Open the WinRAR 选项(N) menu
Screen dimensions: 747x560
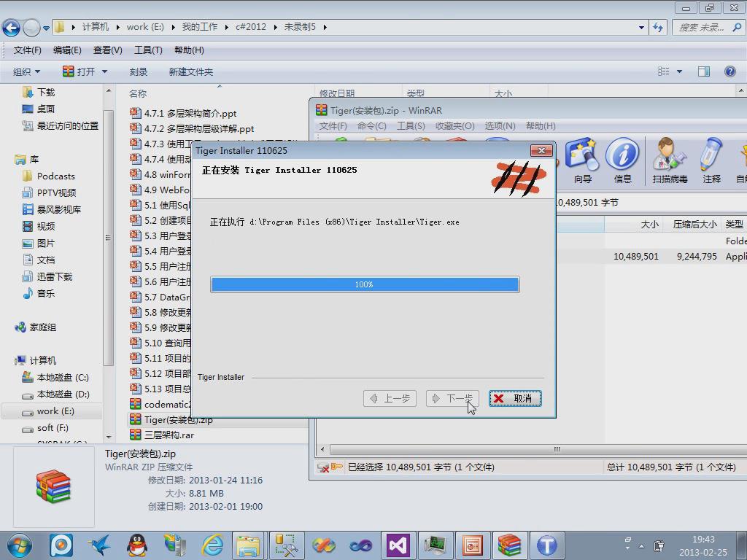[500, 125]
